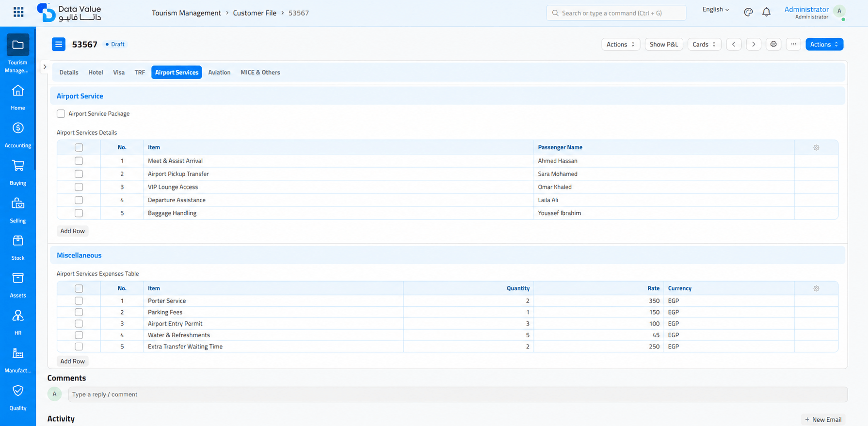The image size is (868, 426).
Task: Switch to the Visa tab
Action: click(x=119, y=72)
